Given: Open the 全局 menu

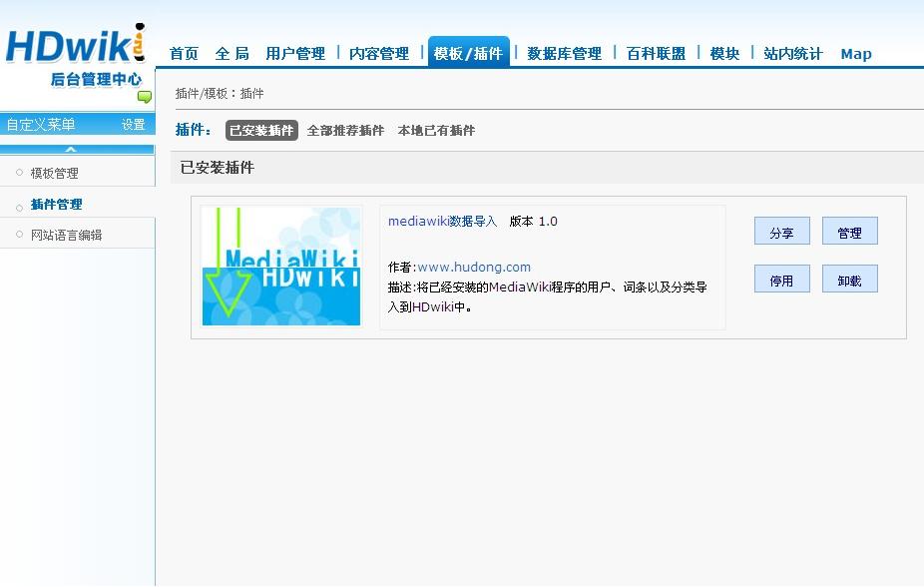Looking at the screenshot, I should pyautogui.click(x=231, y=54).
